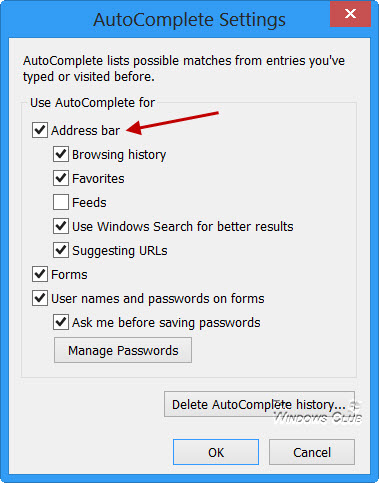Disable Ask me before saving passwords
This screenshot has height=483, width=379.
(x=61, y=322)
